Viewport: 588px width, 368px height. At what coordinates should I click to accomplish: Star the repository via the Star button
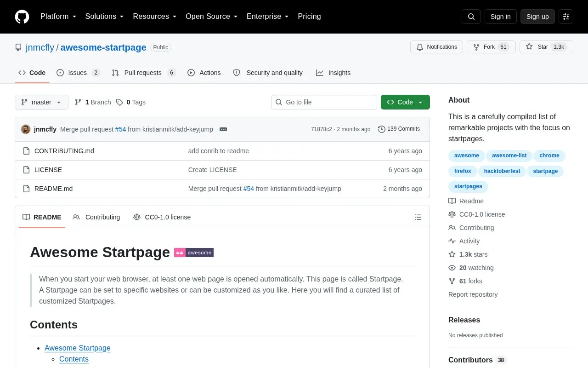tap(546, 47)
